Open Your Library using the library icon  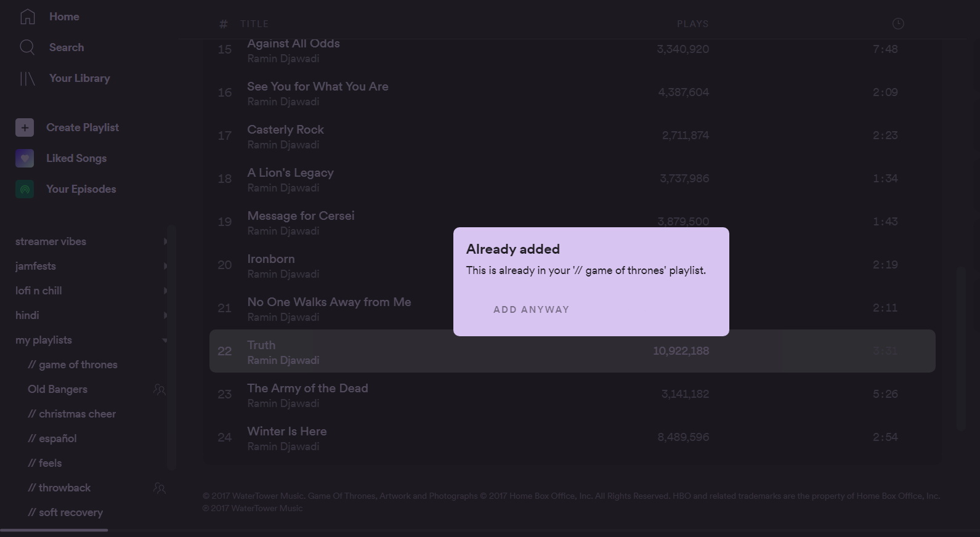point(27,78)
